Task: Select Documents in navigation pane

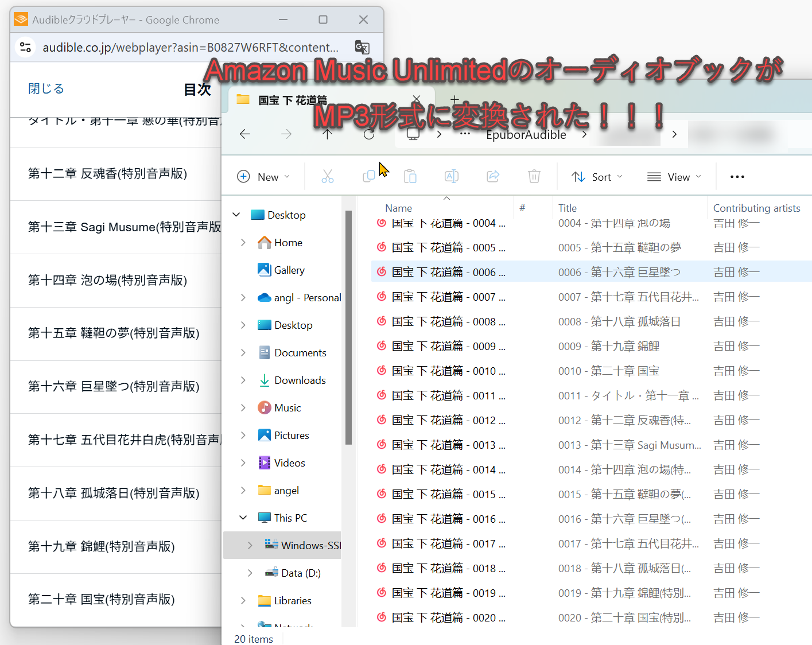Action: [300, 353]
